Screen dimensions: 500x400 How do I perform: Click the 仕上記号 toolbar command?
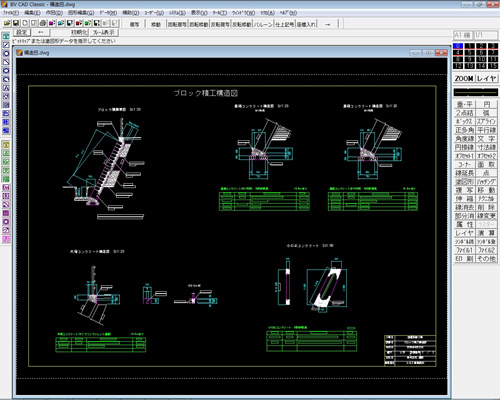(285, 24)
